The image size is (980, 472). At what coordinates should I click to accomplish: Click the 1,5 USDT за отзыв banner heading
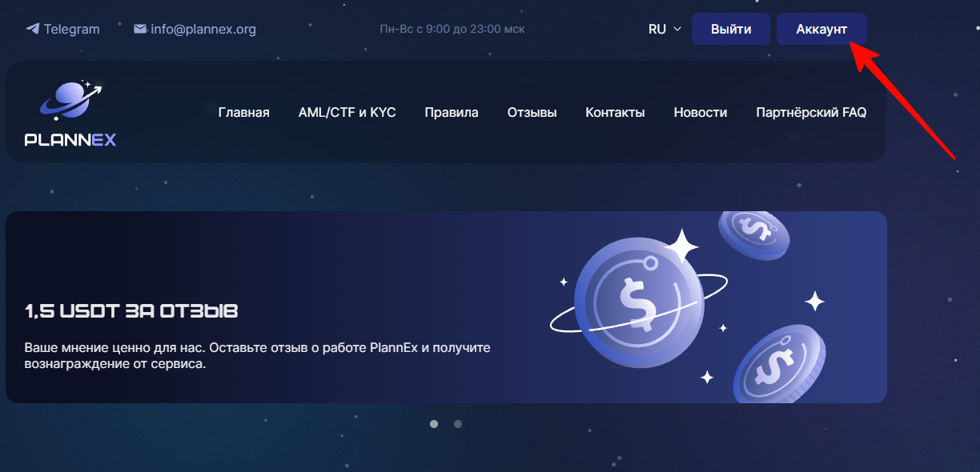tap(131, 311)
